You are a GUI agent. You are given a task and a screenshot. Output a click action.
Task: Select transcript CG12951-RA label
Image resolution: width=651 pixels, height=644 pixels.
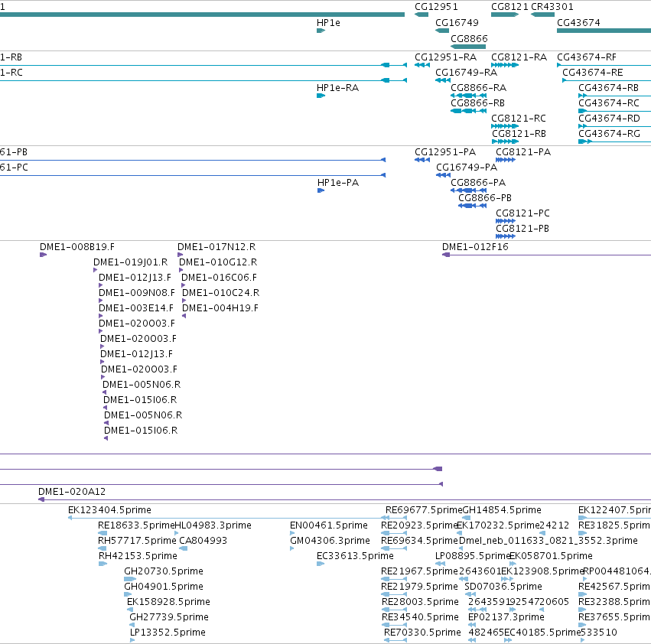pos(445,57)
